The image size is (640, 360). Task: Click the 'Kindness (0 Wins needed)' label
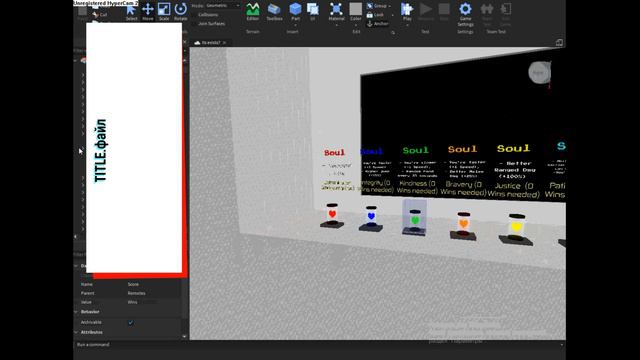[x=417, y=187]
